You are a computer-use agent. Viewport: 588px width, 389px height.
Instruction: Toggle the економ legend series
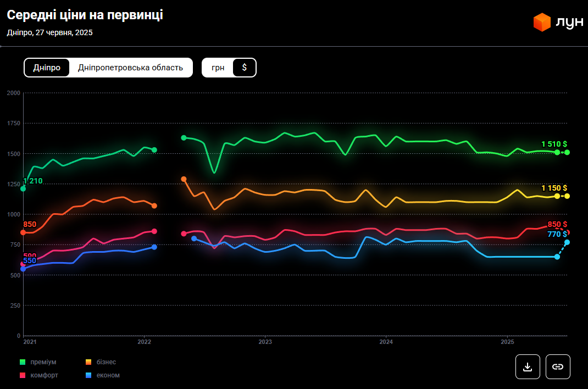tap(109, 375)
